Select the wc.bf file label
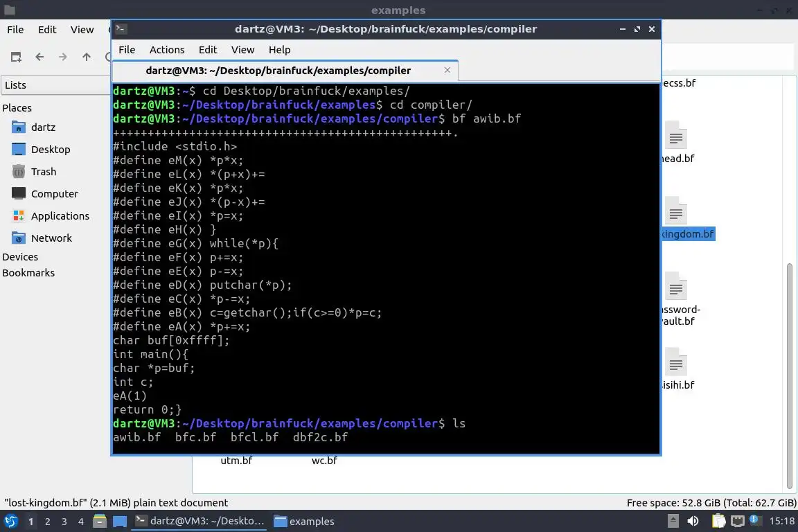The height and width of the screenshot is (532, 798). pyautogui.click(x=325, y=461)
